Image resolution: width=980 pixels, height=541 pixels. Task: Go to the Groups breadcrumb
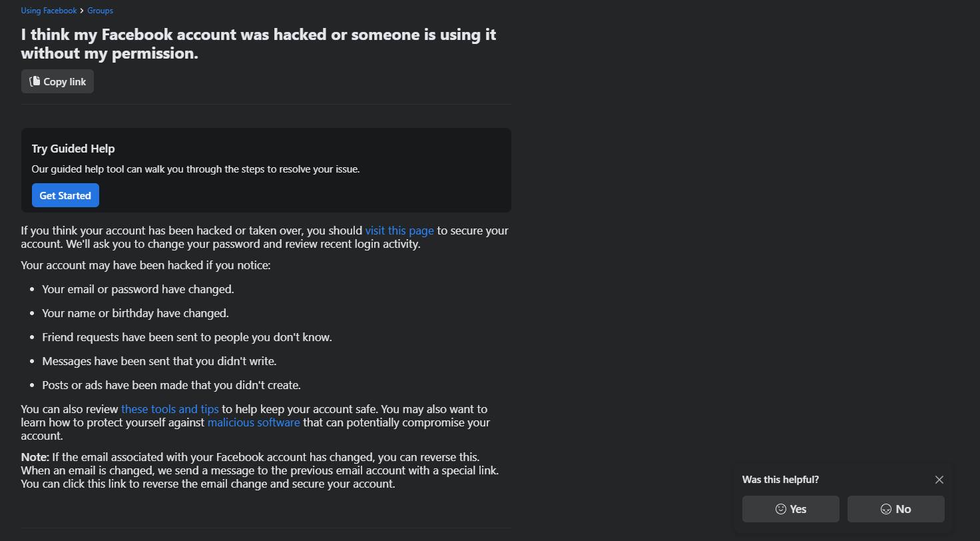[100, 11]
